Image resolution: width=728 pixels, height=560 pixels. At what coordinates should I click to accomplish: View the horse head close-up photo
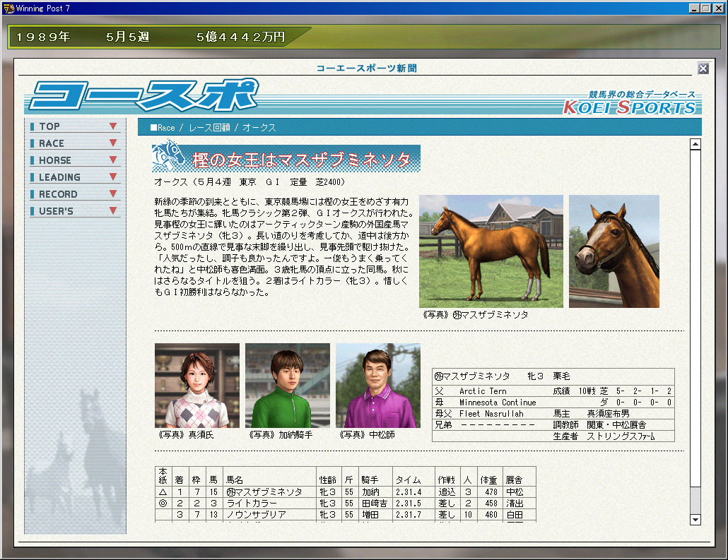pos(613,251)
